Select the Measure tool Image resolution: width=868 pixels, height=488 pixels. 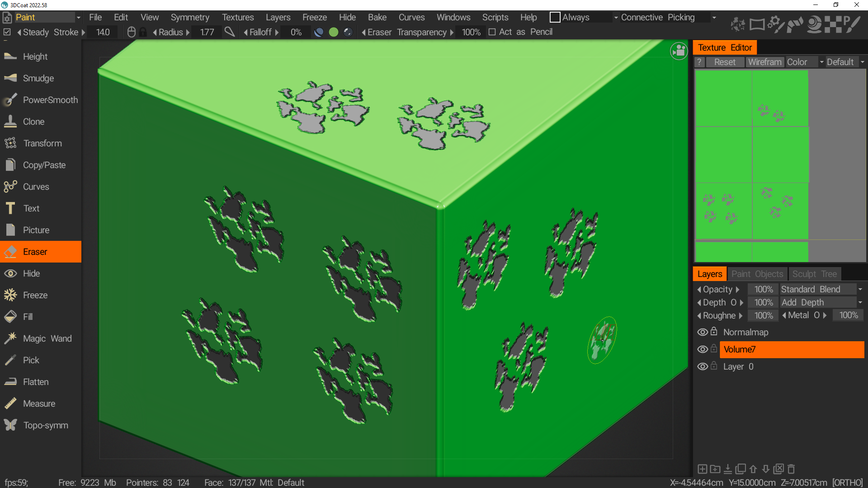[41, 404]
